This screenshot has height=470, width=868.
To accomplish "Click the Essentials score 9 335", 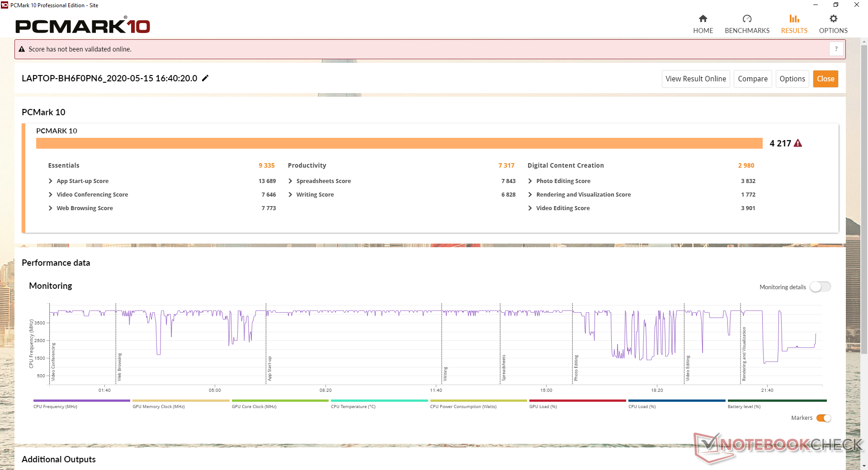I will click(x=267, y=166).
